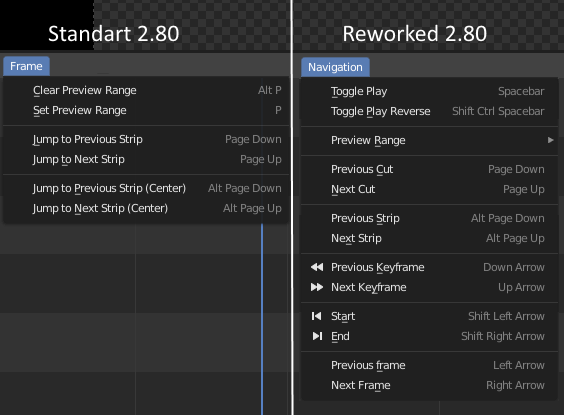The height and width of the screenshot is (415, 564).
Task: Select Previous Cut menu item
Action: [x=429, y=169]
